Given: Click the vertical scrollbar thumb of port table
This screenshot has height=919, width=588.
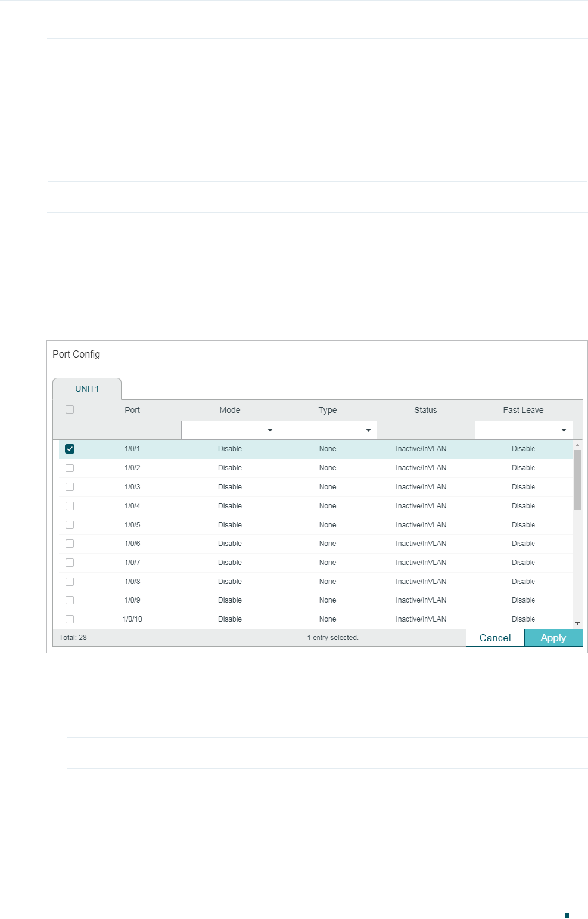Looking at the screenshot, I should [577, 480].
